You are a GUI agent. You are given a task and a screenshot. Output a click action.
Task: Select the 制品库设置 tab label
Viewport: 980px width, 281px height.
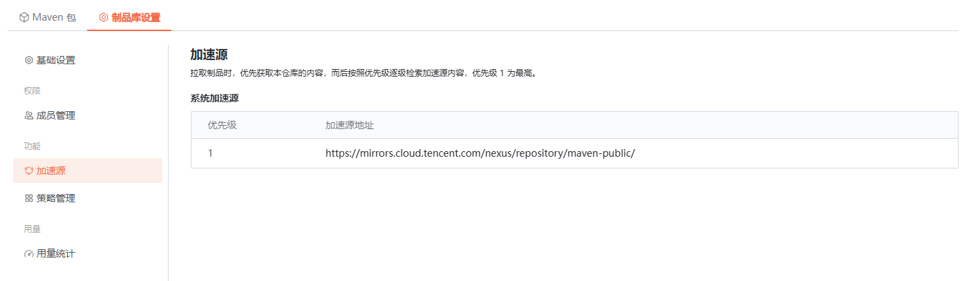point(135,17)
